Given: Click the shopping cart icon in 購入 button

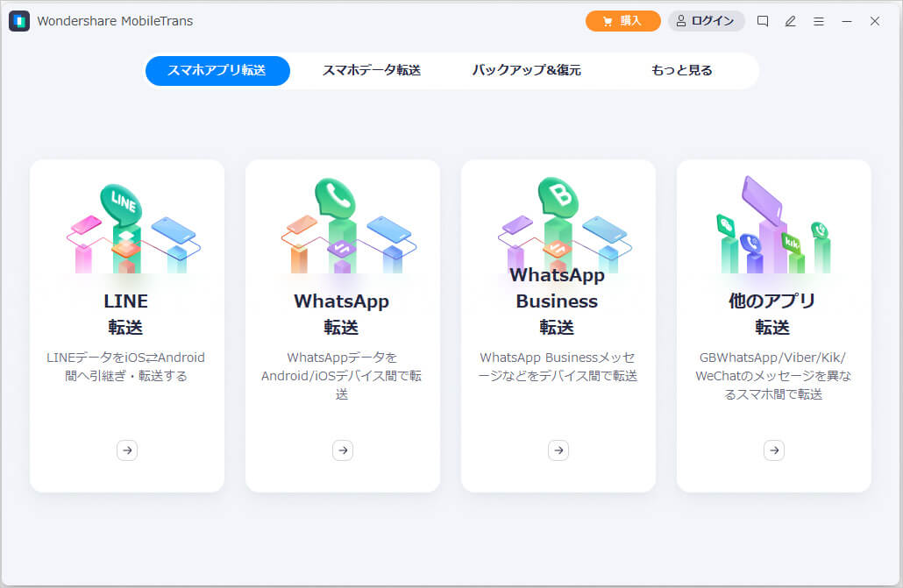Looking at the screenshot, I should click(608, 20).
